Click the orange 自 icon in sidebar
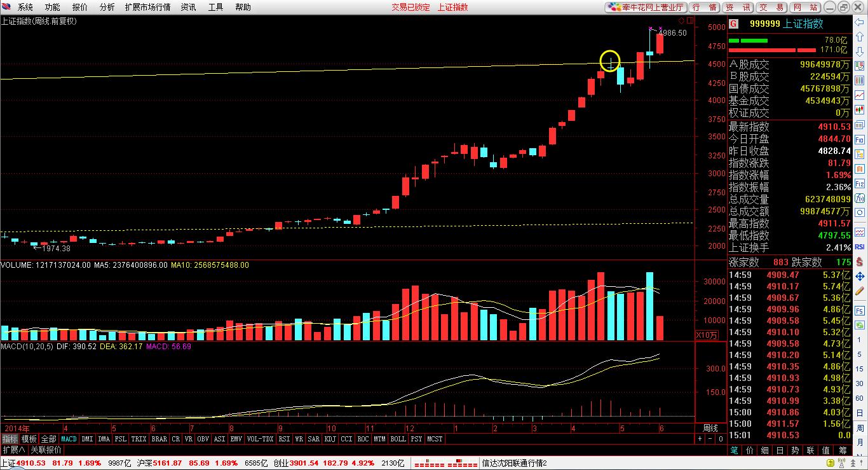Screen dimensions: 868x470 860,169
